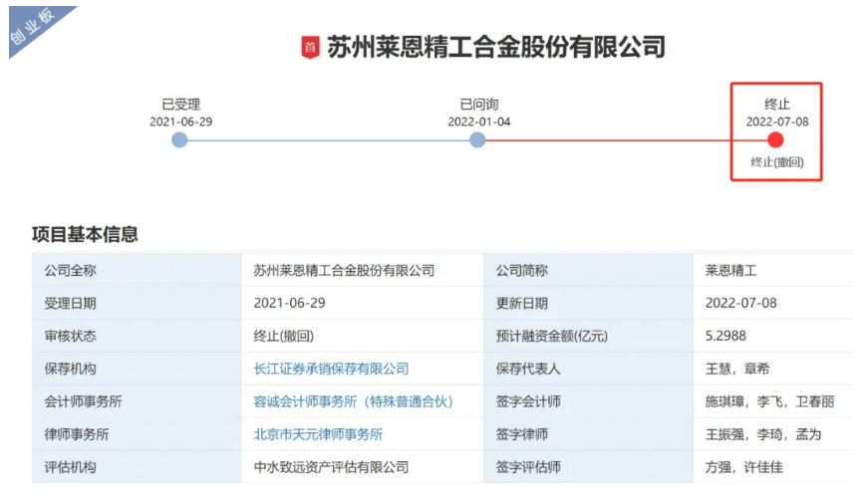Open 长江证券承销保荐有限公司 sponsor link
Image resolution: width=868 pixels, height=502 pixels.
click(x=331, y=369)
